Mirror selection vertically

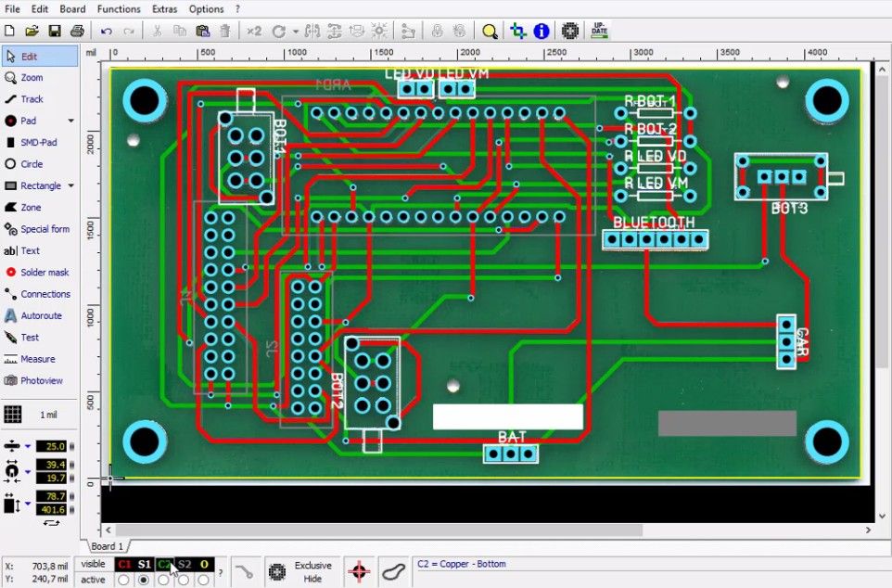335,31
